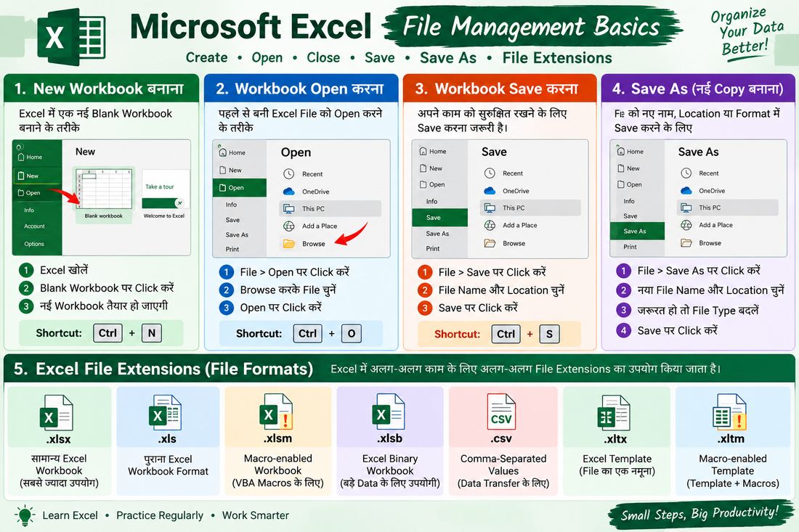Select Print in the Open screen sidebar

click(232, 250)
